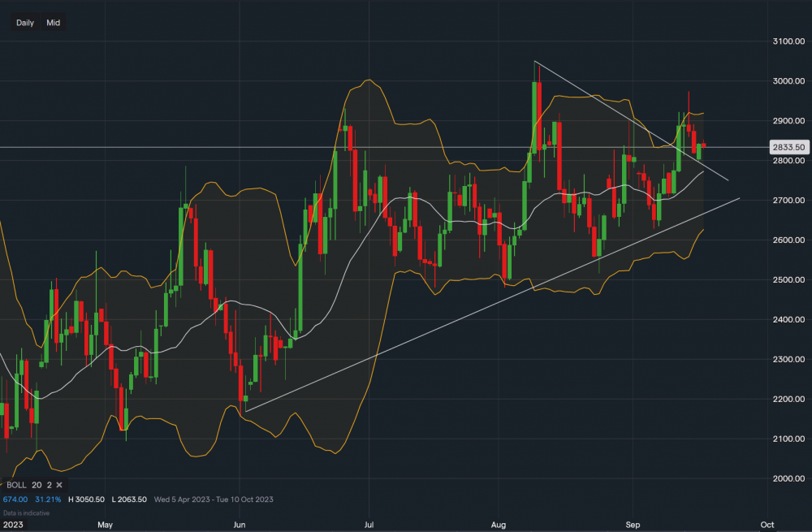The image size is (812, 532).
Task: Open the Mid price type dropdown
Action: pyautogui.click(x=54, y=23)
